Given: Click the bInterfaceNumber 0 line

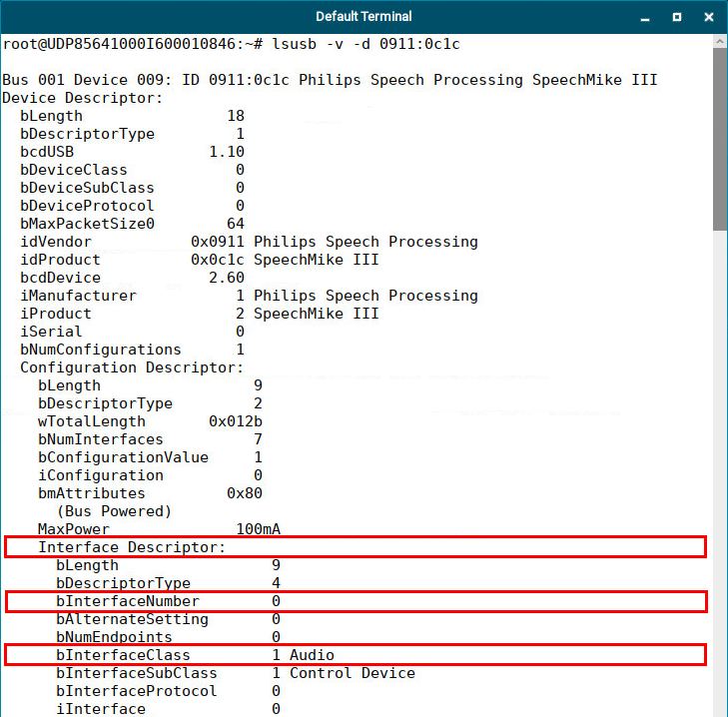Looking at the screenshot, I should 169,601.
